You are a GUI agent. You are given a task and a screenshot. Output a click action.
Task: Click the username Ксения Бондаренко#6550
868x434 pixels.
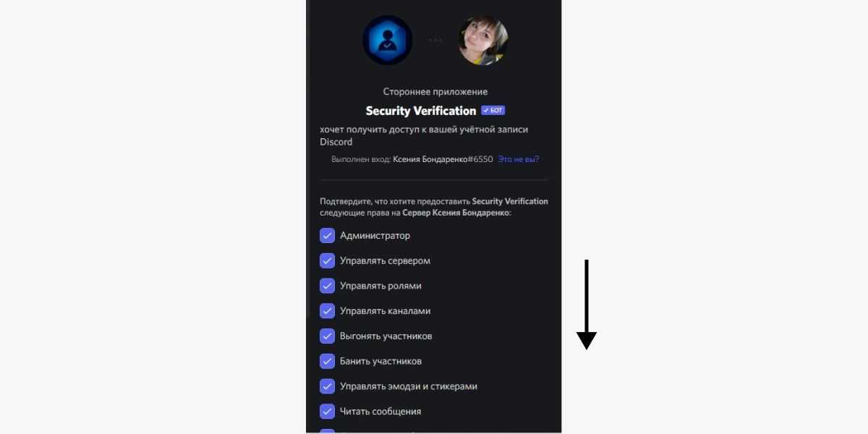point(443,159)
